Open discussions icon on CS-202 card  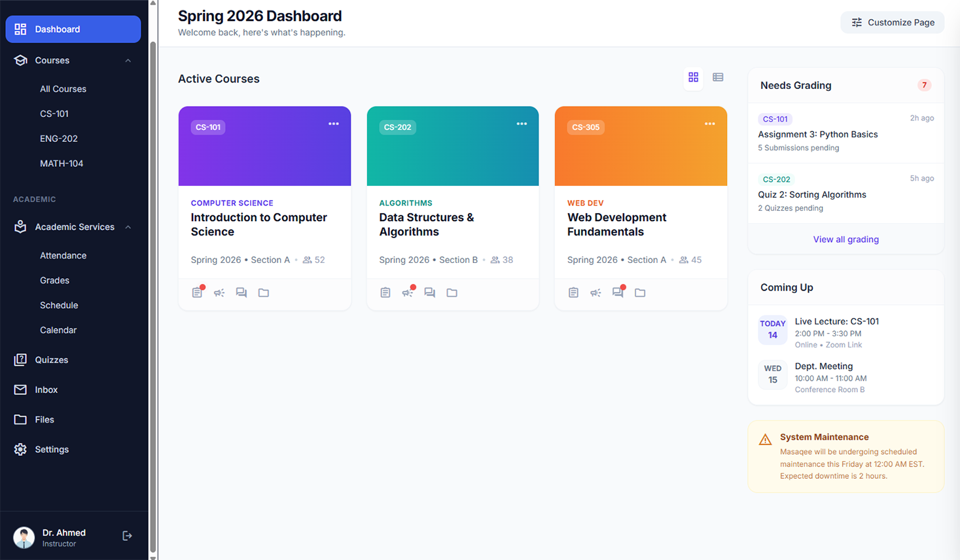430,292
